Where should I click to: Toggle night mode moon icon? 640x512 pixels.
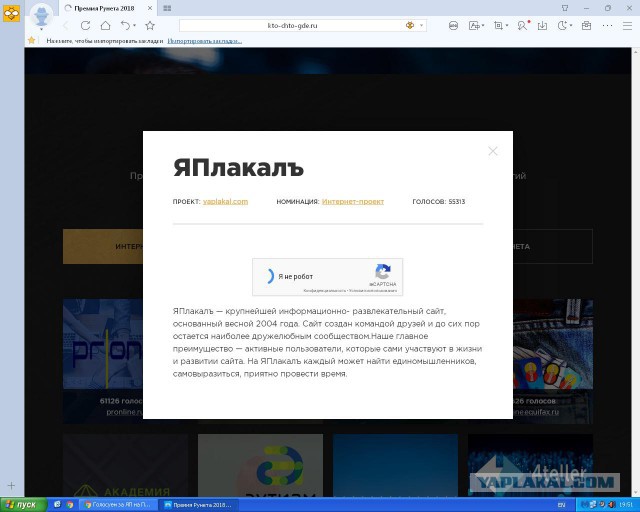tap(562, 26)
